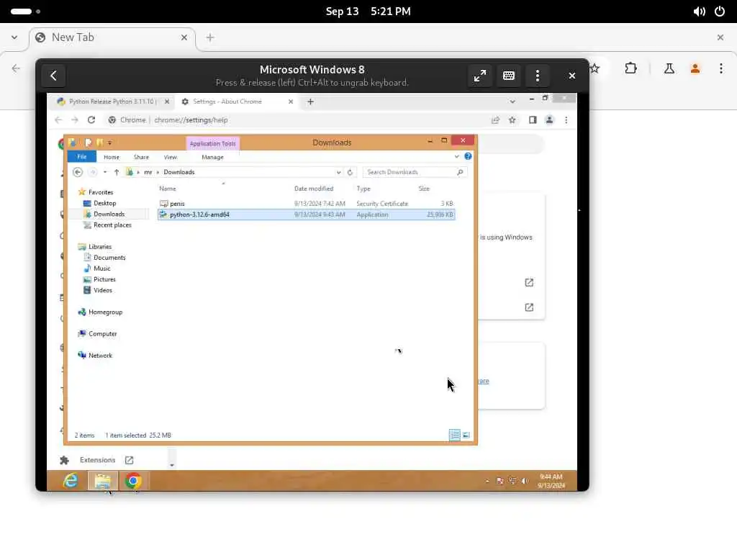Viewport: 737px width, 560px height.
Task: Toggle fullscreen for the Windows 8 viewer
Action: [480, 76]
